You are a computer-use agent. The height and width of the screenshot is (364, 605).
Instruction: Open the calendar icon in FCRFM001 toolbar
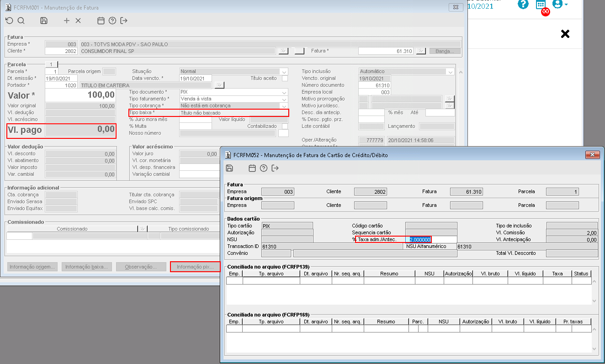(x=101, y=21)
